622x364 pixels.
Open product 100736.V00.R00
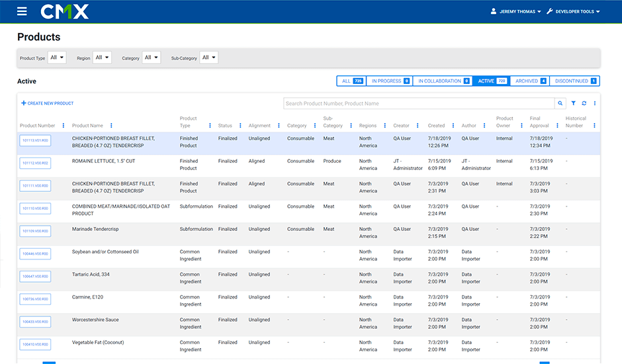click(x=35, y=299)
